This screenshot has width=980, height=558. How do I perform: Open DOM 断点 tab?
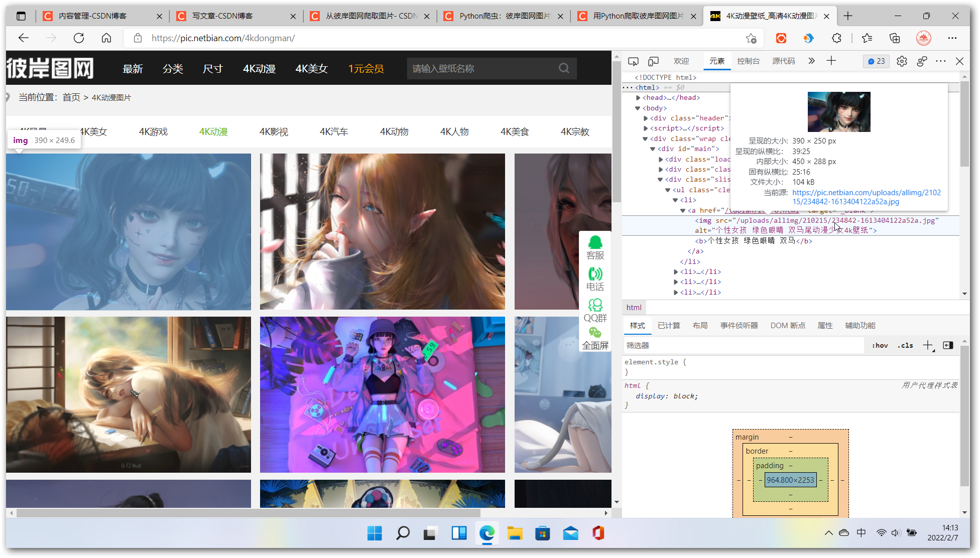point(788,326)
